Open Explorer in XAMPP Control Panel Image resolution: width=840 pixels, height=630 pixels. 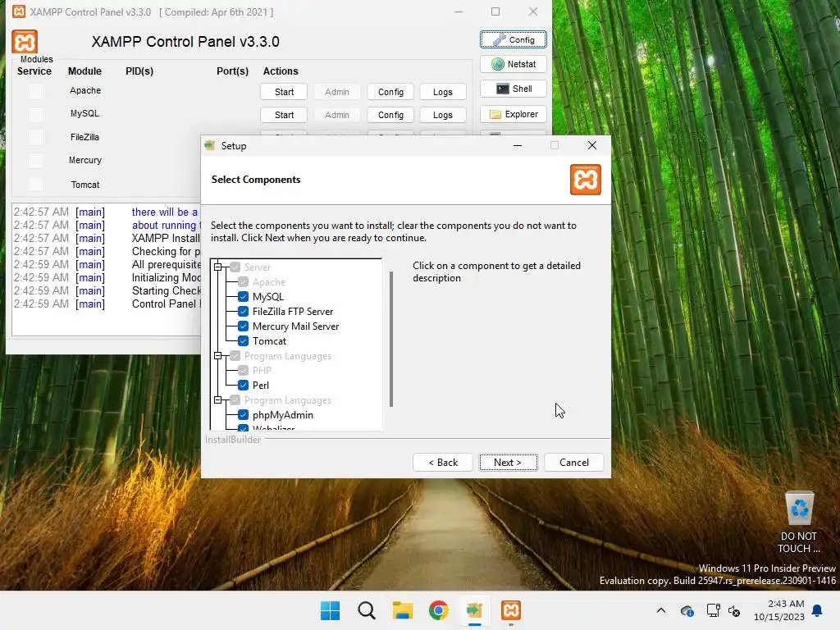514,114
